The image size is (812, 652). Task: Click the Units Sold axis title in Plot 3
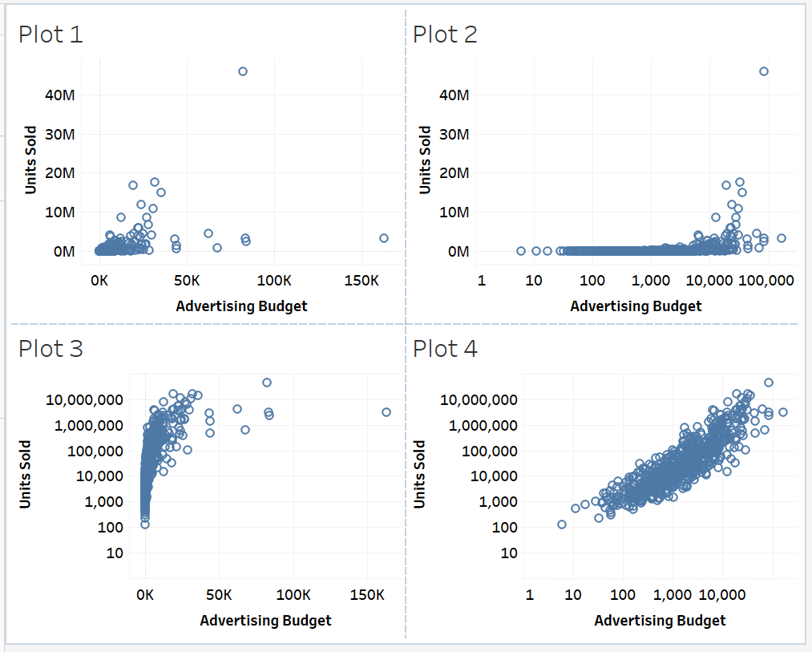click(25, 474)
